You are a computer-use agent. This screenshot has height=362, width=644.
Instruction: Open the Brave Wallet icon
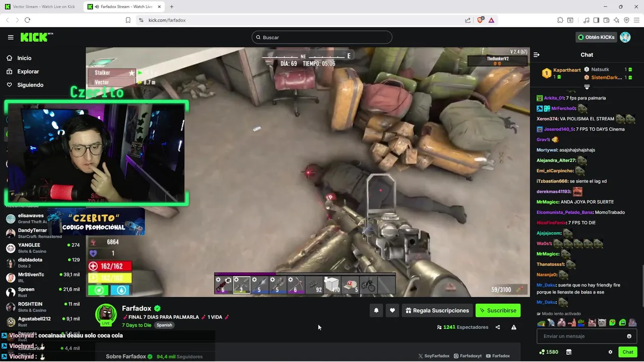pyautogui.click(x=606, y=20)
